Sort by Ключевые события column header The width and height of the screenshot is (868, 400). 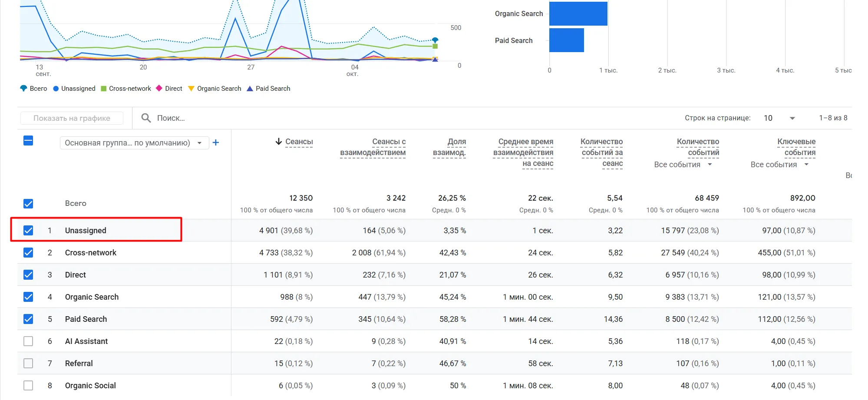tap(796, 147)
